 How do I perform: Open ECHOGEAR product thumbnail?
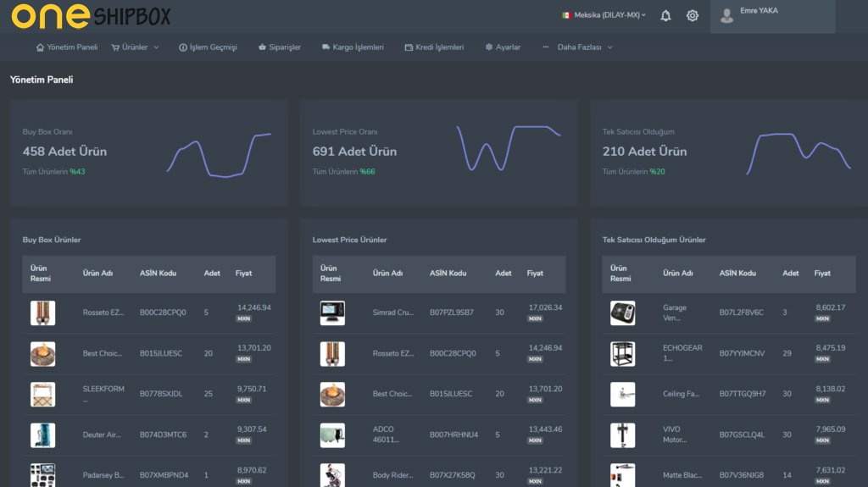(623, 354)
